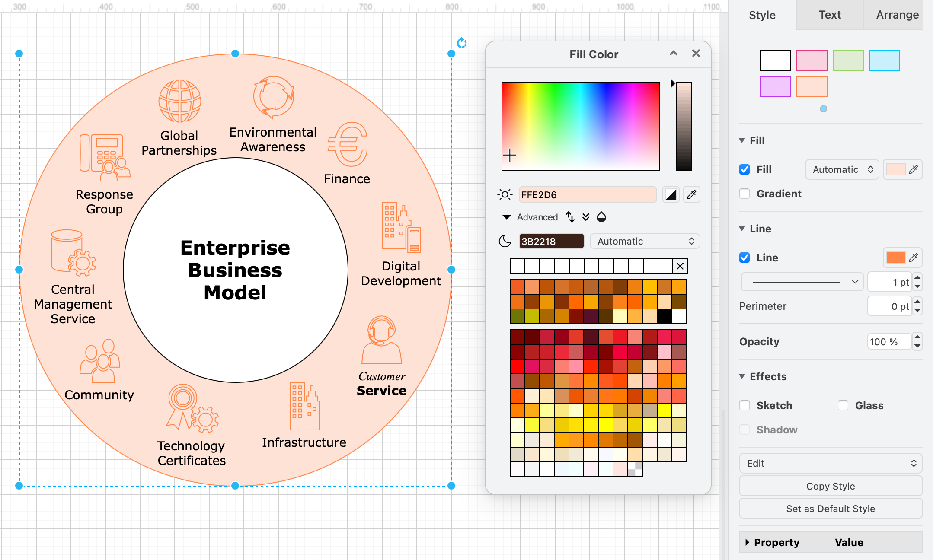Enable the Shadow checkbox
The height and width of the screenshot is (560, 933).
point(744,430)
